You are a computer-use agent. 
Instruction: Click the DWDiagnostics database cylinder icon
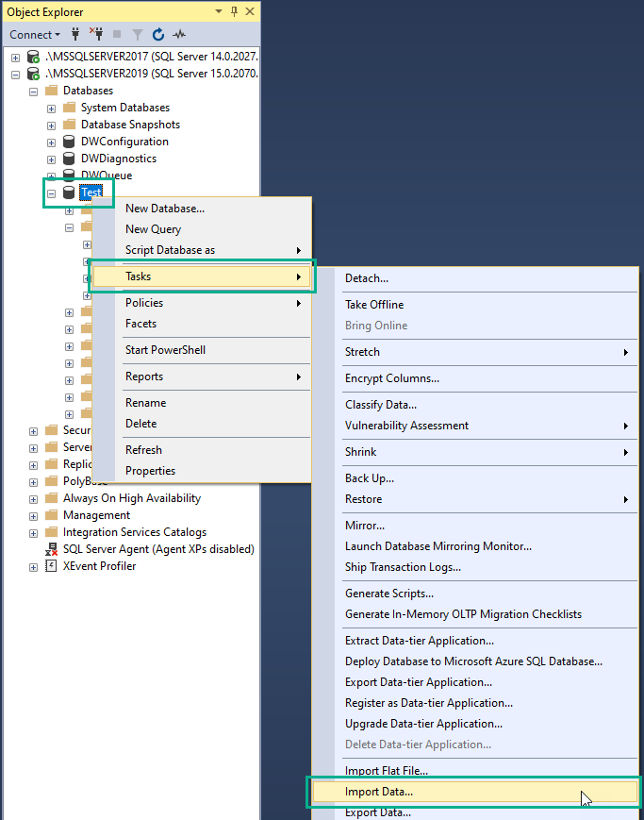[x=69, y=159]
